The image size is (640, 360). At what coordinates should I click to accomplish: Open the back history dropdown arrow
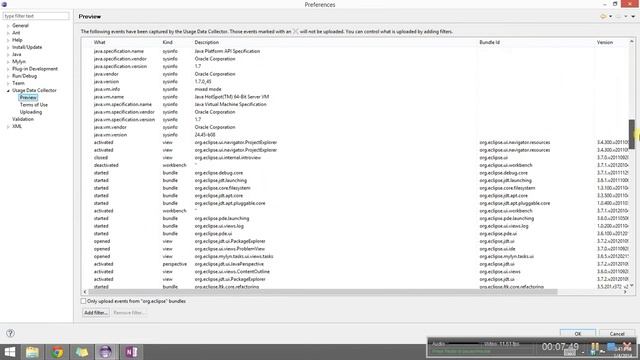coord(610,17)
